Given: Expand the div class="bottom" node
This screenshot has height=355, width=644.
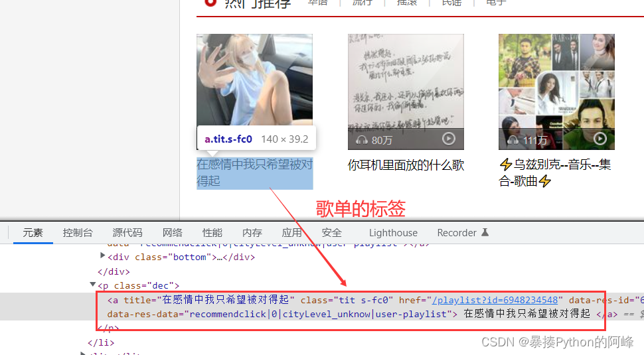Looking at the screenshot, I should [102, 255].
